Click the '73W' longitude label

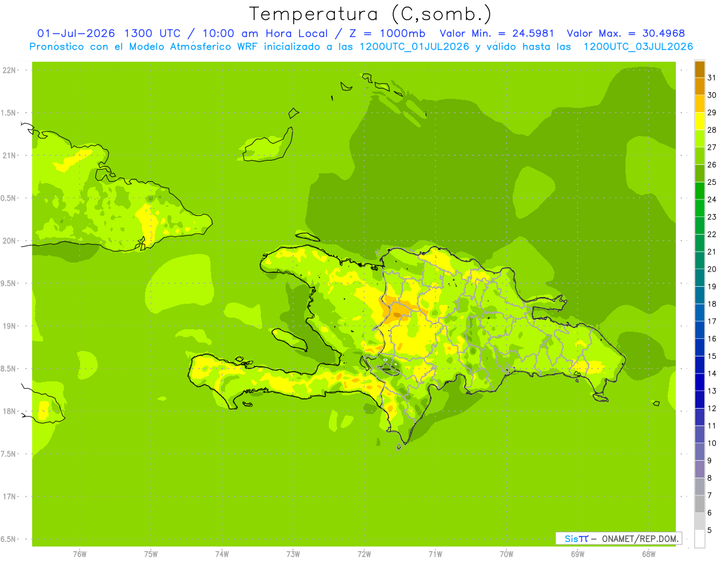click(x=293, y=554)
